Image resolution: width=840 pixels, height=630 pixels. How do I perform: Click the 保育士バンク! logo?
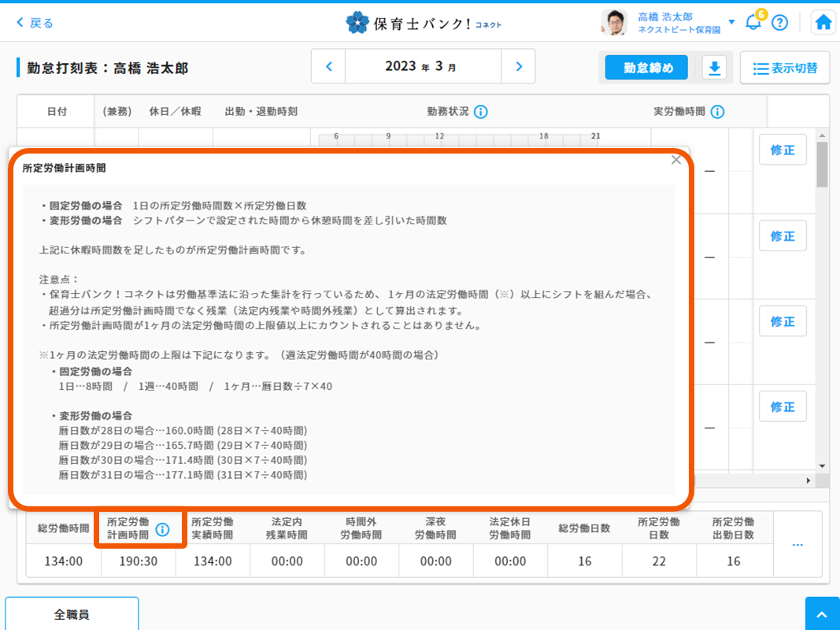(x=423, y=23)
